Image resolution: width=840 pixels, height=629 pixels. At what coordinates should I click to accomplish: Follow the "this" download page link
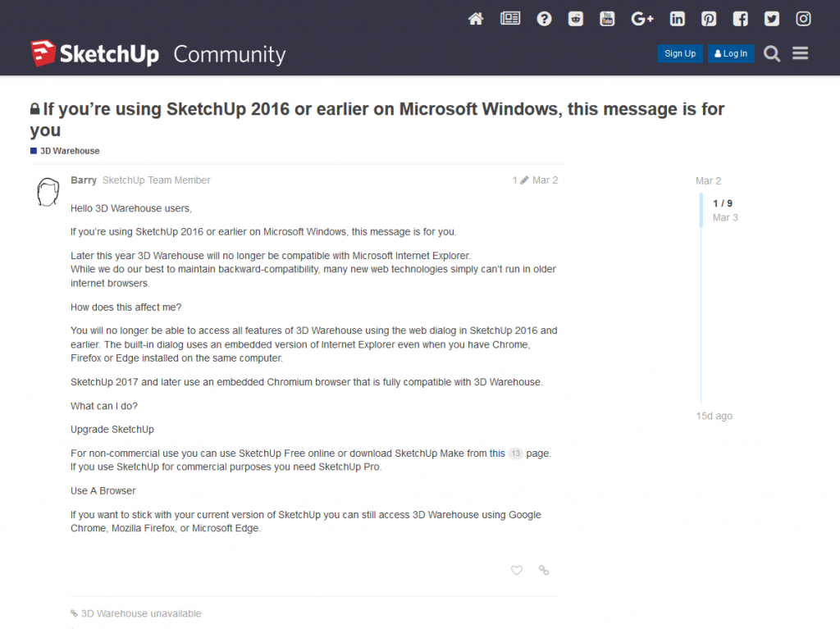point(497,453)
